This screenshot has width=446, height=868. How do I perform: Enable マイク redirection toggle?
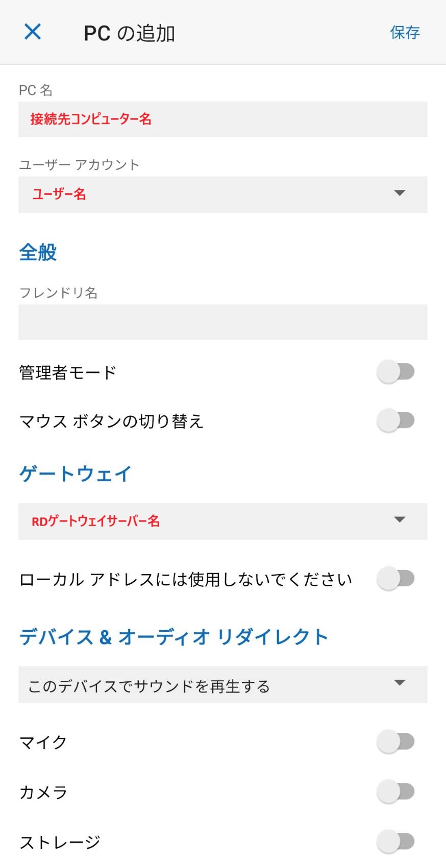[395, 741]
